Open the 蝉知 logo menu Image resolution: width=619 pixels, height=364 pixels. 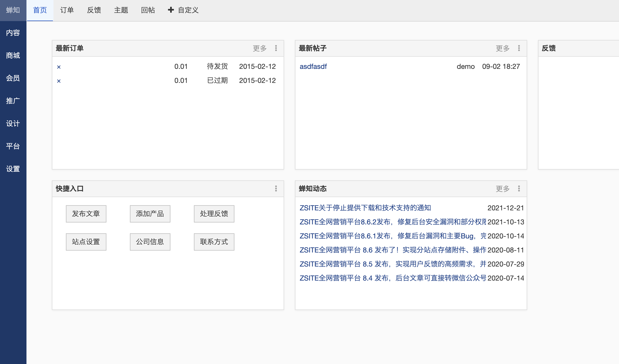point(13,10)
